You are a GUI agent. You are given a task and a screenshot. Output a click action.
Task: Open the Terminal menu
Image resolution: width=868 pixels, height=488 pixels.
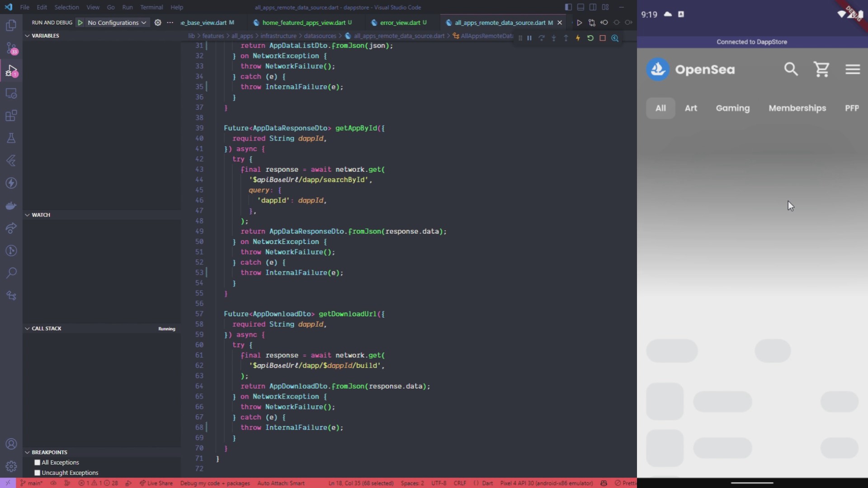(x=151, y=7)
